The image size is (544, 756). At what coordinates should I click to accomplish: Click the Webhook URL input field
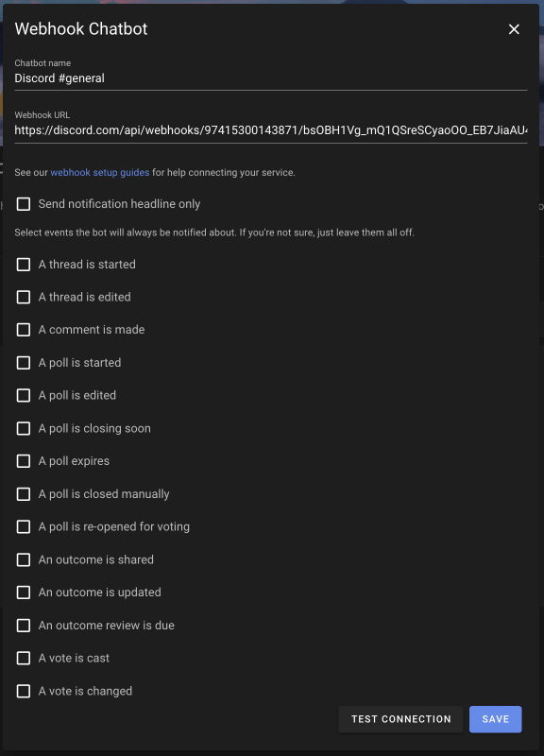(271, 130)
